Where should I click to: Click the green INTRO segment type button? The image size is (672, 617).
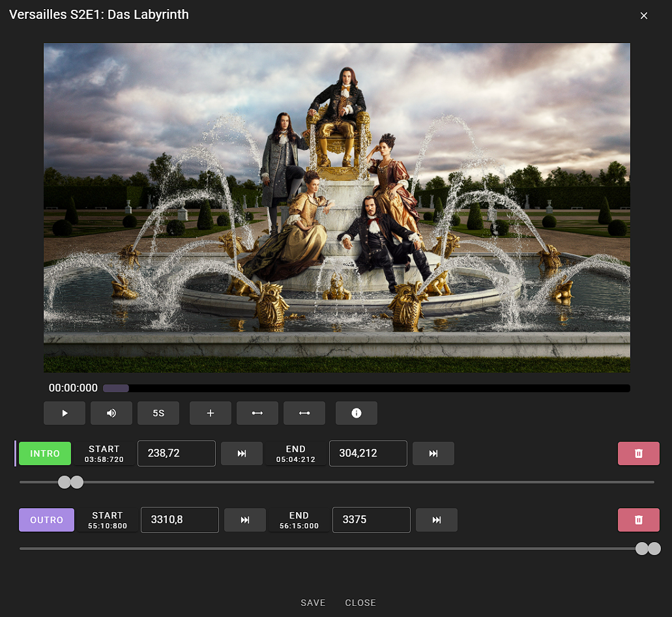pos(45,453)
